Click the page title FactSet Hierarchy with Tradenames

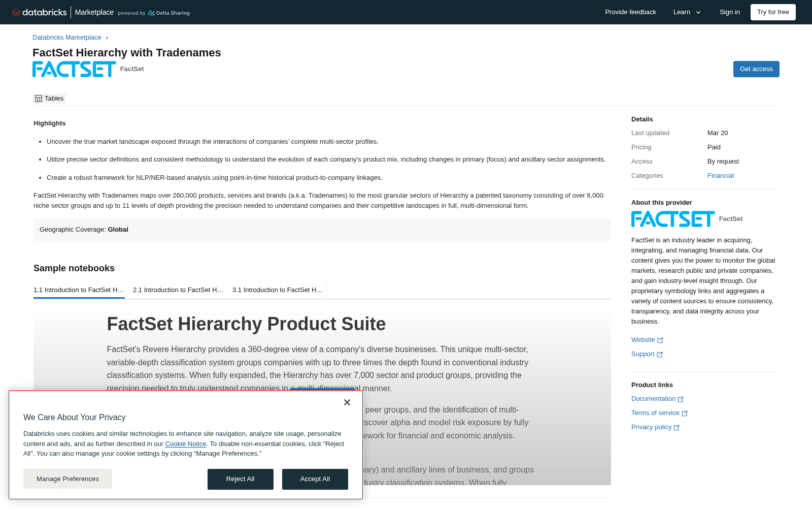(127, 53)
